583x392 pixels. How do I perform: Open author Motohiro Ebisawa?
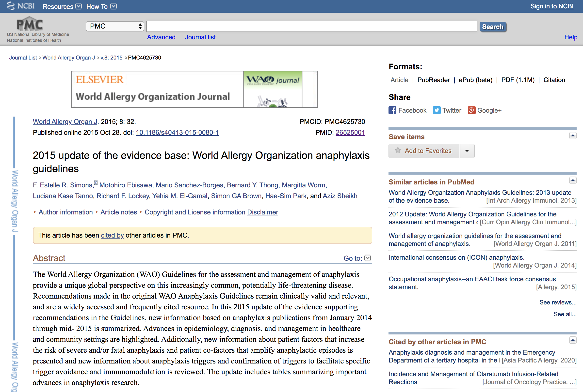[126, 185]
